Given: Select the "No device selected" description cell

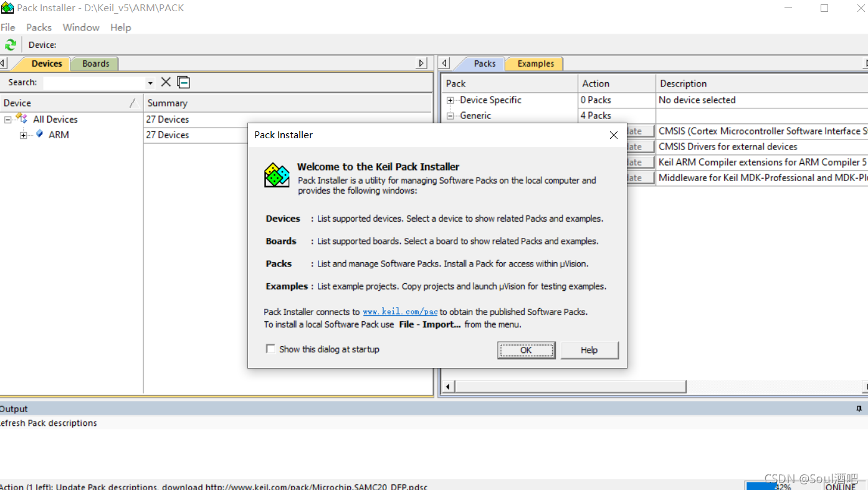Looking at the screenshot, I should click(x=762, y=100).
